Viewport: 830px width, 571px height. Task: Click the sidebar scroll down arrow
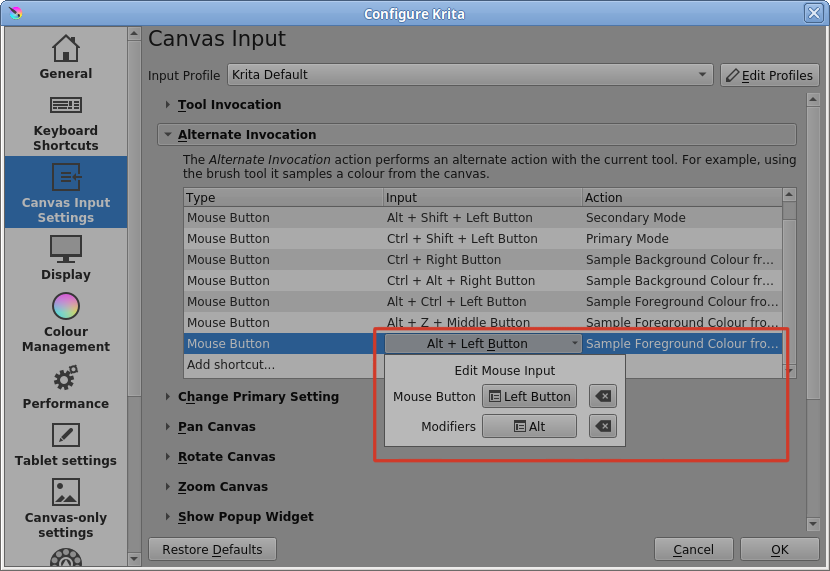(x=134, y=558)
